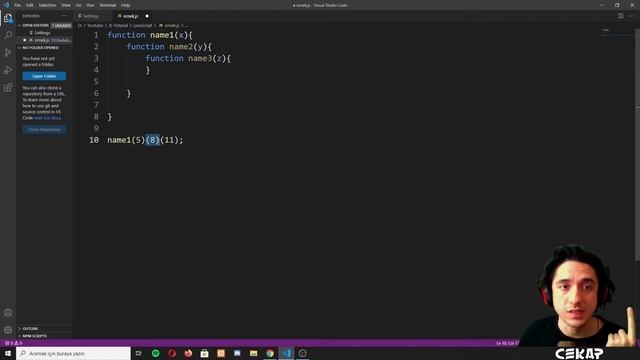The height and width of the screenshot is (360, 640).
Task: Click the Clone Repository button
Action: pyautogui.click(x=44, y=130)
